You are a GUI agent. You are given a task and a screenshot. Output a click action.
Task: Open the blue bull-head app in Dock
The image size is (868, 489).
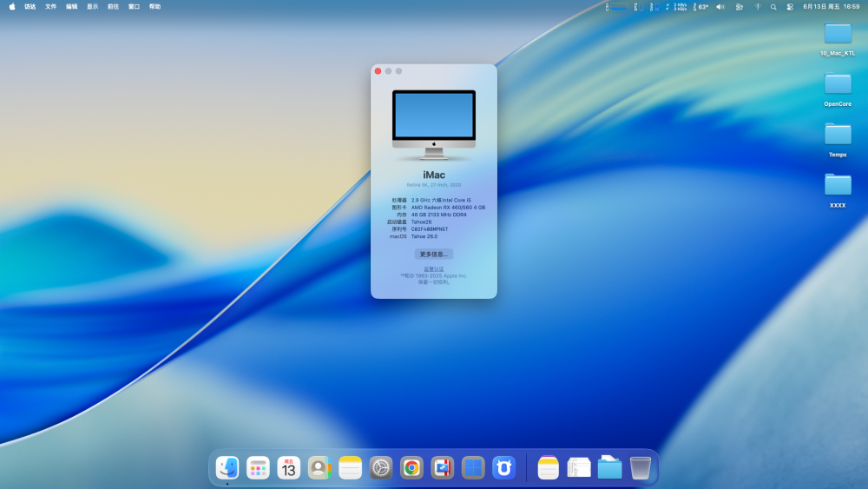point(503,468)
